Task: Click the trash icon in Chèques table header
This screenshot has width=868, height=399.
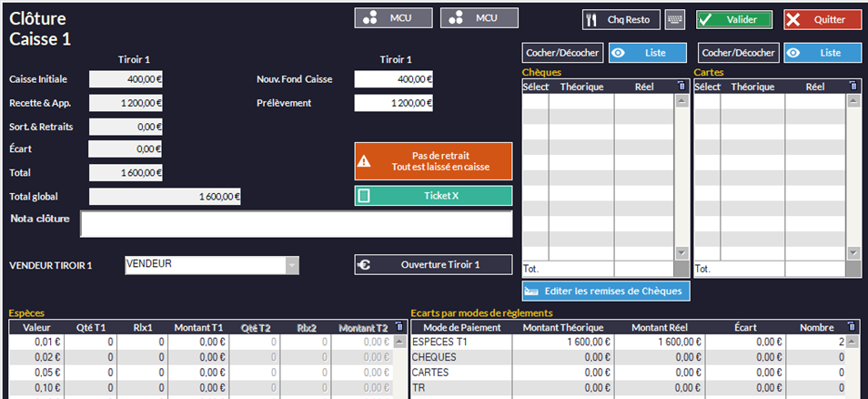Action: pos(681,87)
